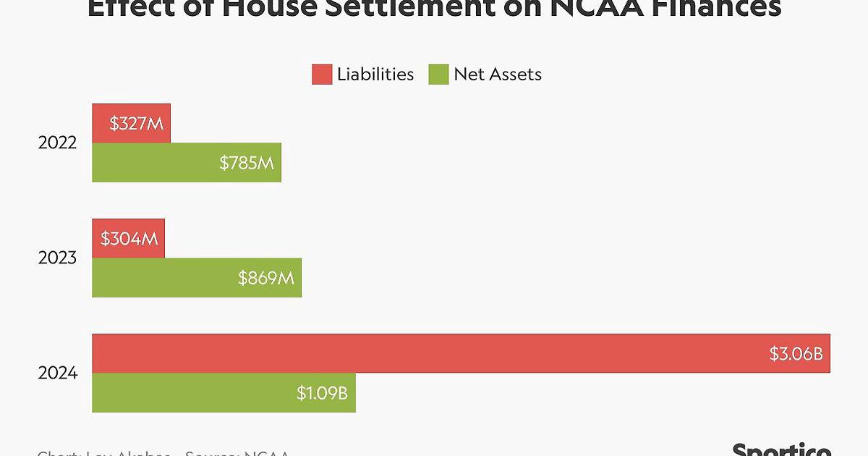The image size is (868, 456).
Task: Click the 2023 green Net Assets bar
Action: pyautogui.click(x=196, y=277)
